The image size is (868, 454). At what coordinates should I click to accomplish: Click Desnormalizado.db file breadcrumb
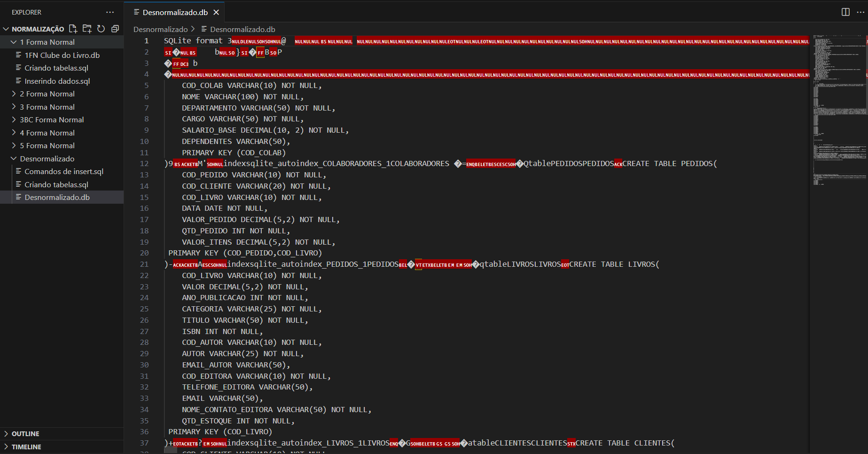238,29
